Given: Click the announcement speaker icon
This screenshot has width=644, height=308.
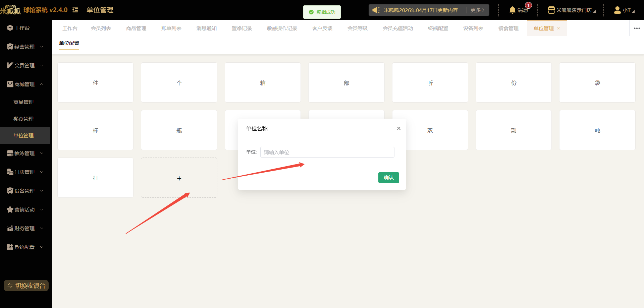Looking at the screenshot, I should [376, 10].
